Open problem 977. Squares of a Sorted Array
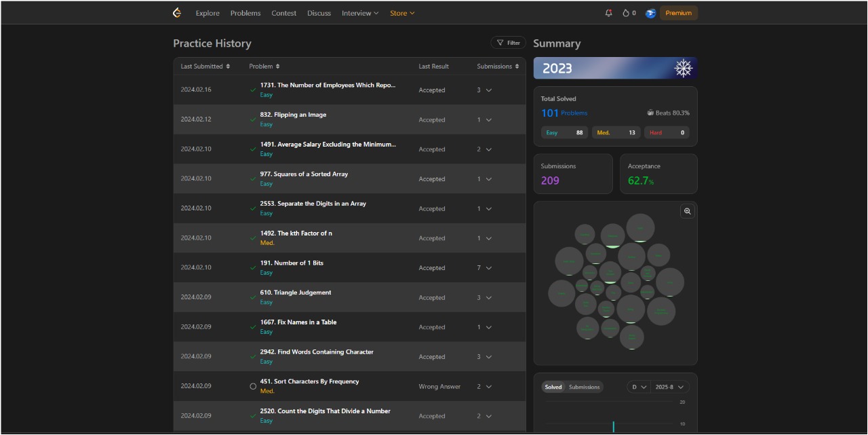 [304, 174]
